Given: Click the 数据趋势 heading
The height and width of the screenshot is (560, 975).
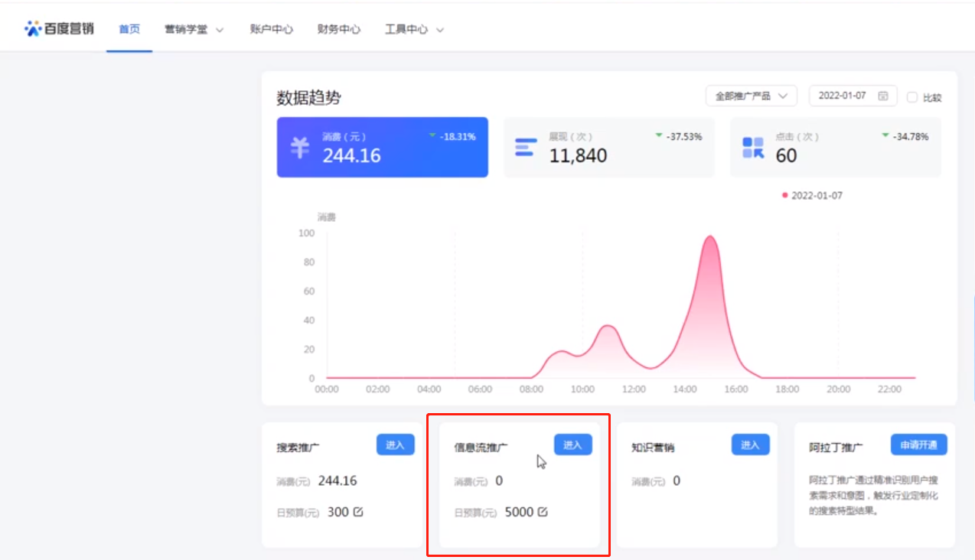Looking at the screenshot, I should pyautogui.click(x=309, y=98).
